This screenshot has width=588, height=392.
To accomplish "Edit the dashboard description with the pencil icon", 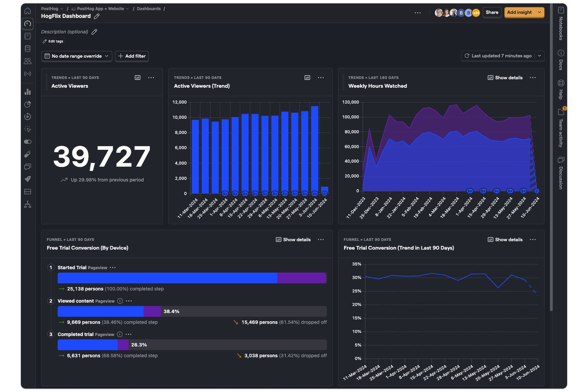I will [94, 32].
